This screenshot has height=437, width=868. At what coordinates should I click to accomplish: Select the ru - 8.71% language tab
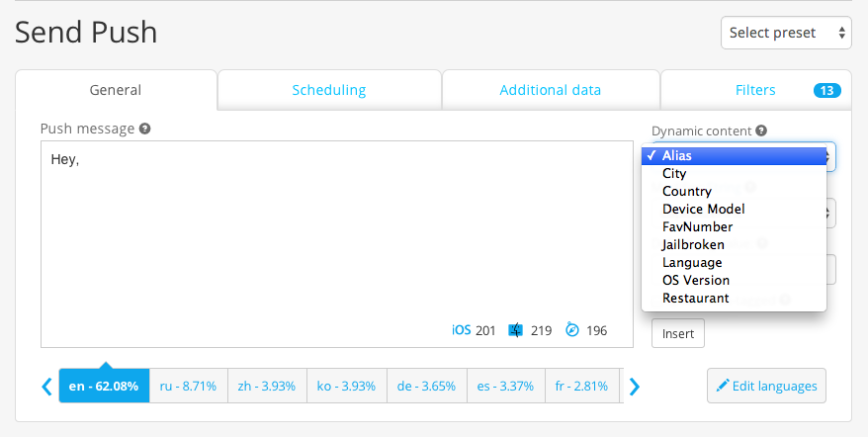click(x=188, y=386)
